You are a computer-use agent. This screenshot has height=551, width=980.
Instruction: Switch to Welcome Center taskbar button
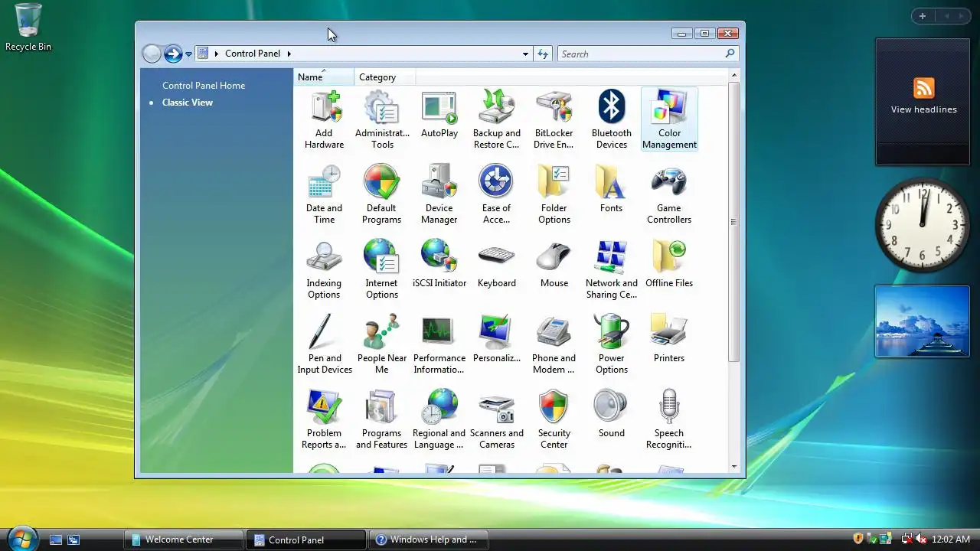184,540
